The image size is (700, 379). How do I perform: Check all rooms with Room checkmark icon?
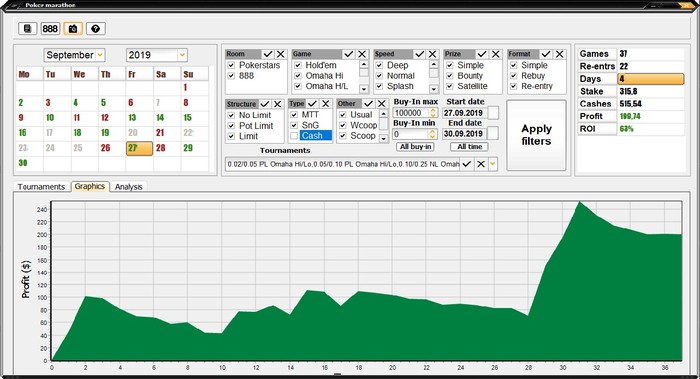coord(268,54)
